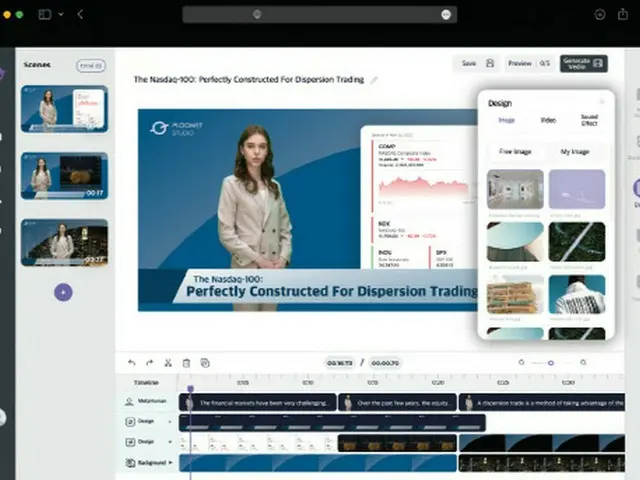
Task: Choose the lavender purple image
Action: 577,189
